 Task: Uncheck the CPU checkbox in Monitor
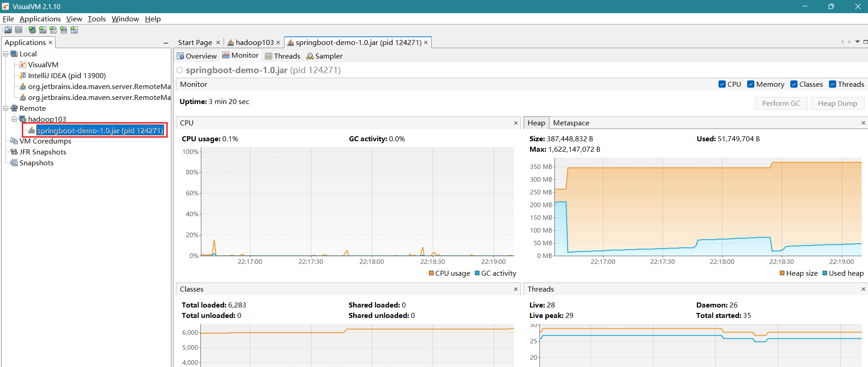click(x=722, y=84)
